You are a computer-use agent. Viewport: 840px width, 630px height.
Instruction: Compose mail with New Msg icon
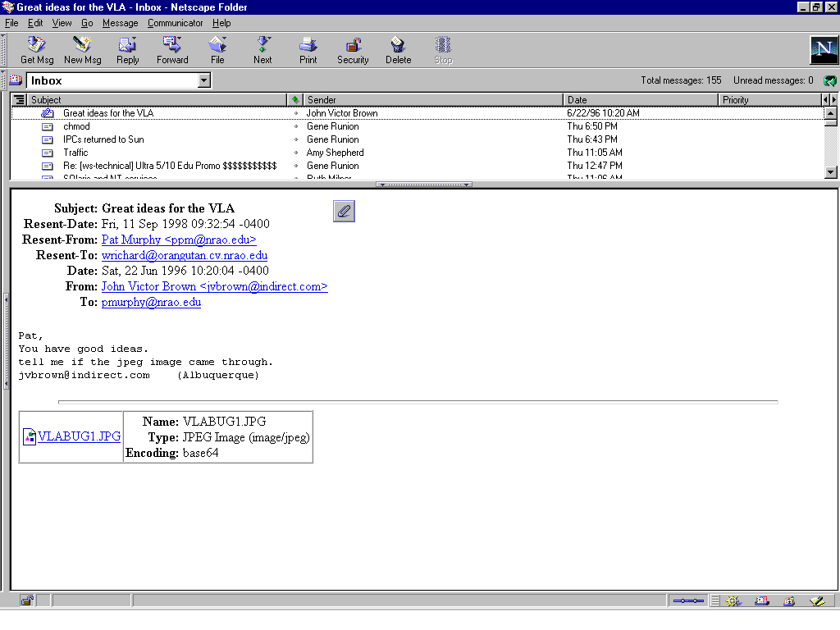pos(83,50)
